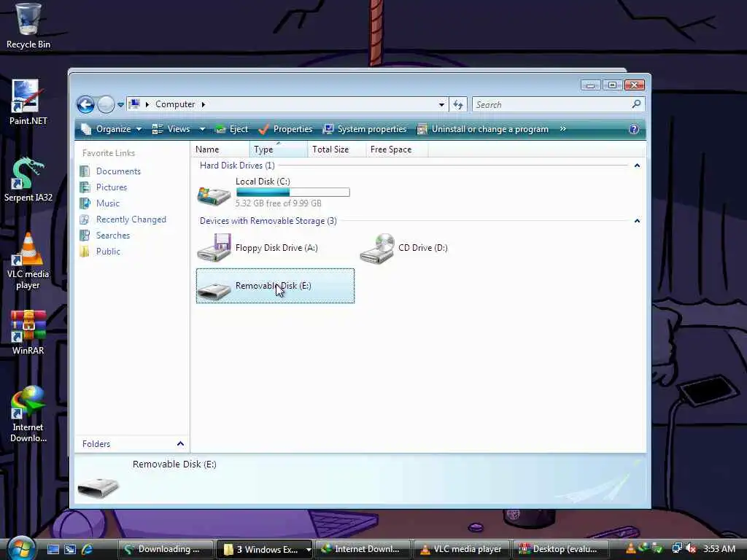The height and width of the screenshot is (560, 747).
Task: Open the Internet Download Manager desktop shortcut
Action: pyautogui.click(x=28, y=414)
